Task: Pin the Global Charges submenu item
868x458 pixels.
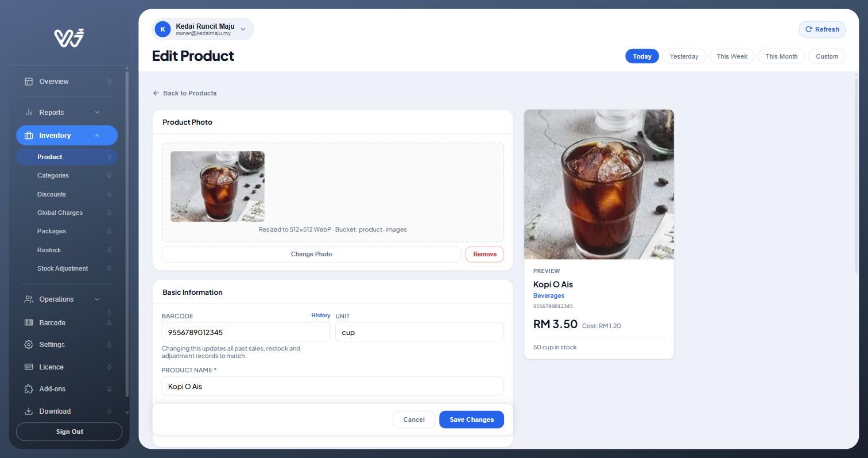Action: 109,213
